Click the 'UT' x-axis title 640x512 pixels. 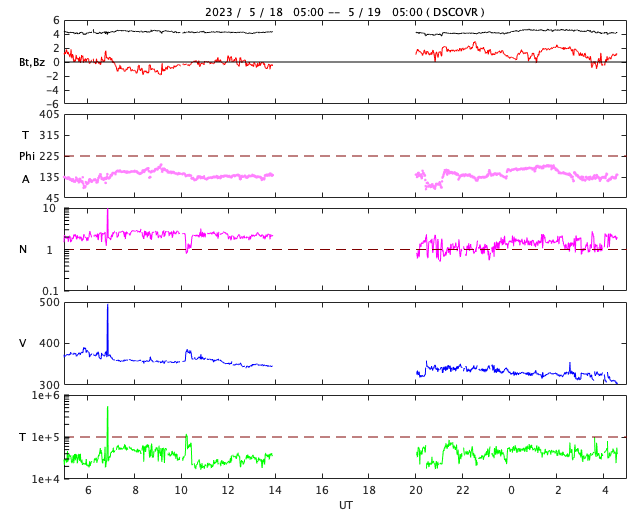[345, 505]
